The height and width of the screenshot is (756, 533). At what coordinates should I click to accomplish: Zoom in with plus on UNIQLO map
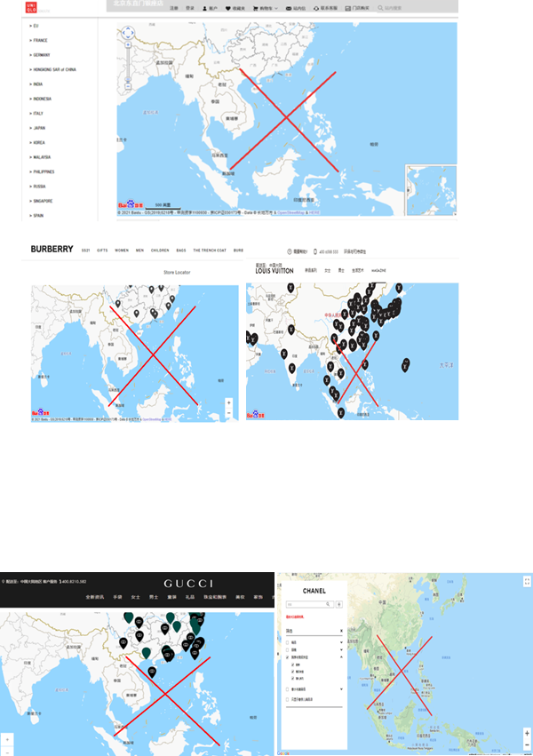pos(128,44)
